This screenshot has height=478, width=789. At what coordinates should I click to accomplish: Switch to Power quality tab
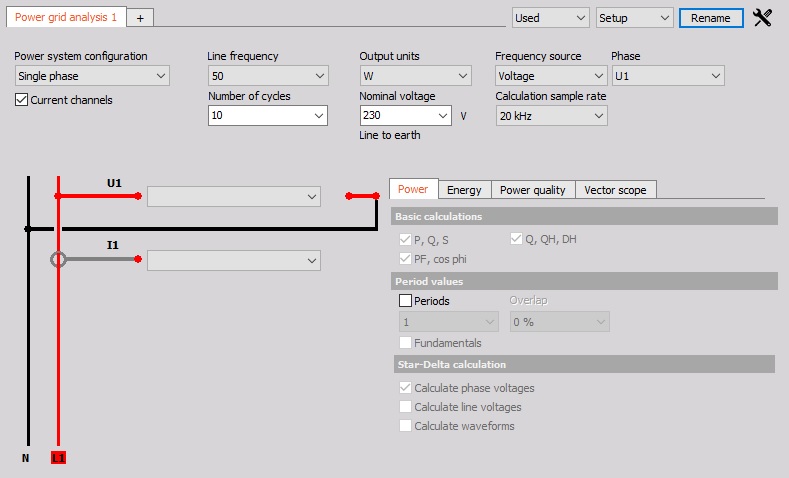[533, 190]
